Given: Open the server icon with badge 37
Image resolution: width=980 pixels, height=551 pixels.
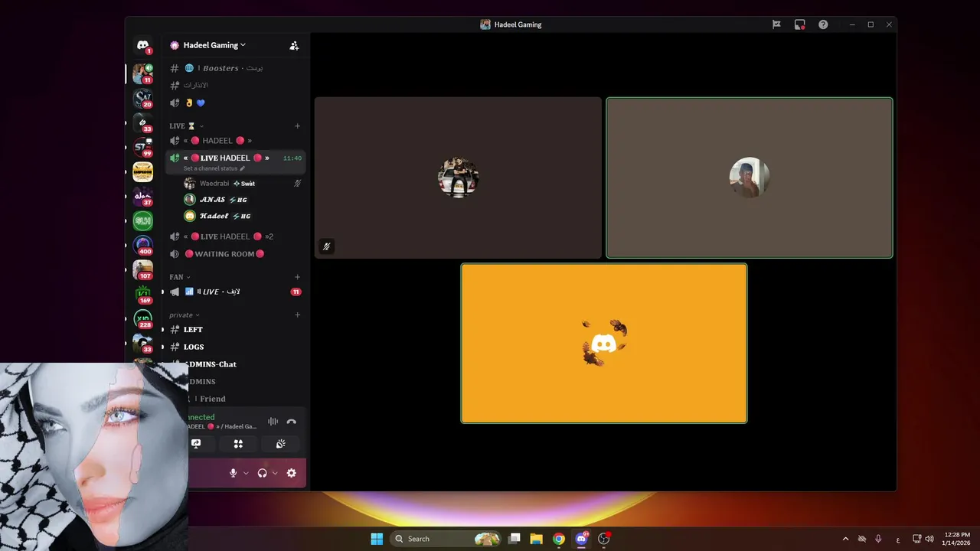Looking at the screenshot, I should click(142, 197).
